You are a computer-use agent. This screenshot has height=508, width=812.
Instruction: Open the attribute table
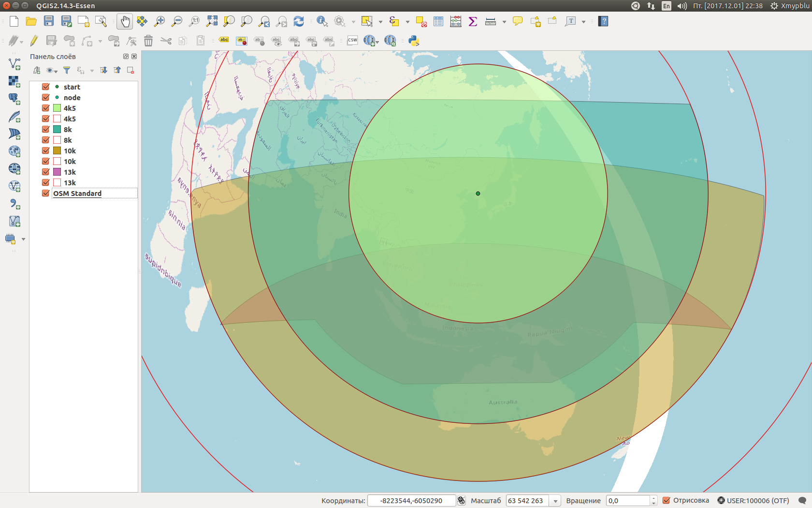coord(438,21)
